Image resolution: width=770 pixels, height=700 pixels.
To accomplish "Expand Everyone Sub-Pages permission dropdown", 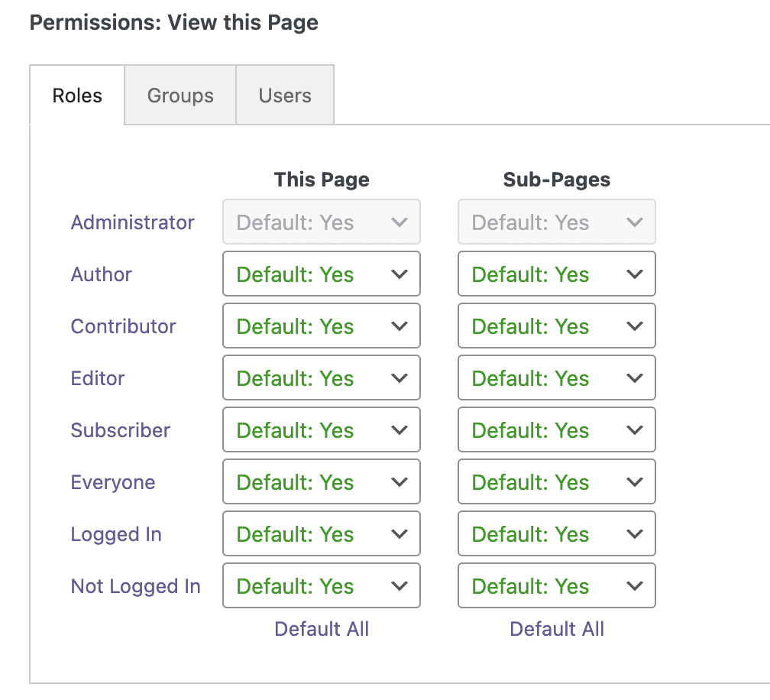I will point(556,482).
